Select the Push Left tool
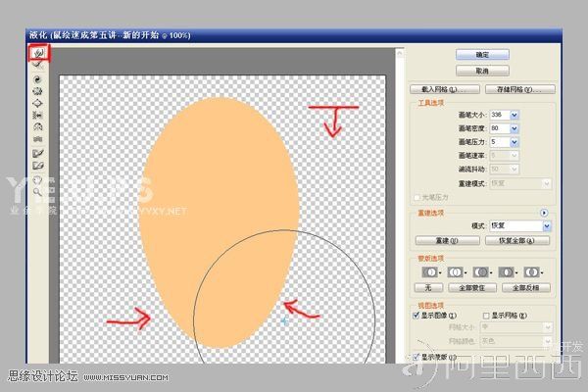This screenshot has height=392, width=588. click(x=37, y=116)
